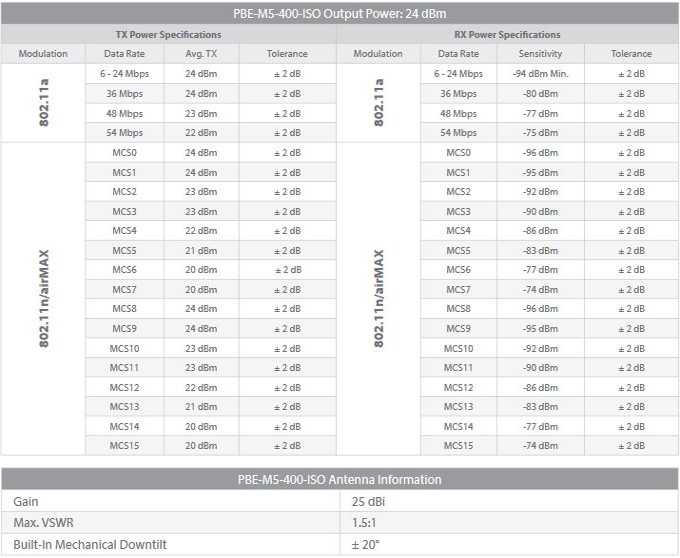Click 'MCS0' in the TX table
The width and height of the screenshot is (680, 558).
pyautogui.click(x=124, y=153)
